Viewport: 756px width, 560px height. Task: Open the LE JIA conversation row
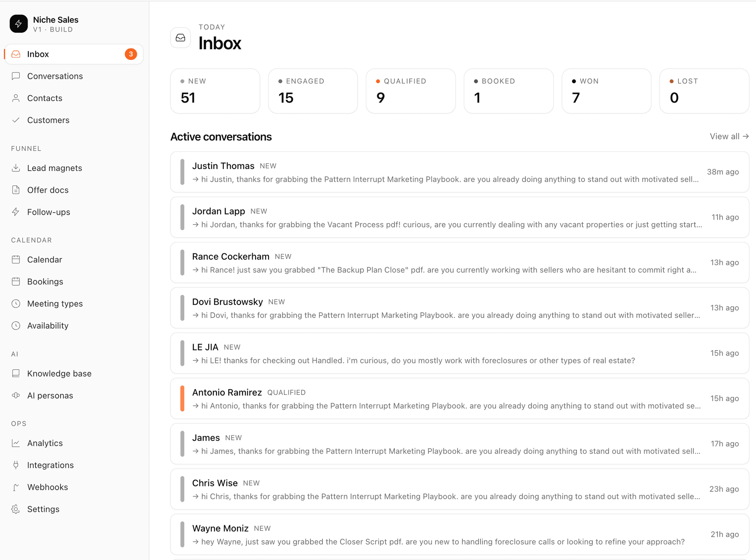point(460,353)
